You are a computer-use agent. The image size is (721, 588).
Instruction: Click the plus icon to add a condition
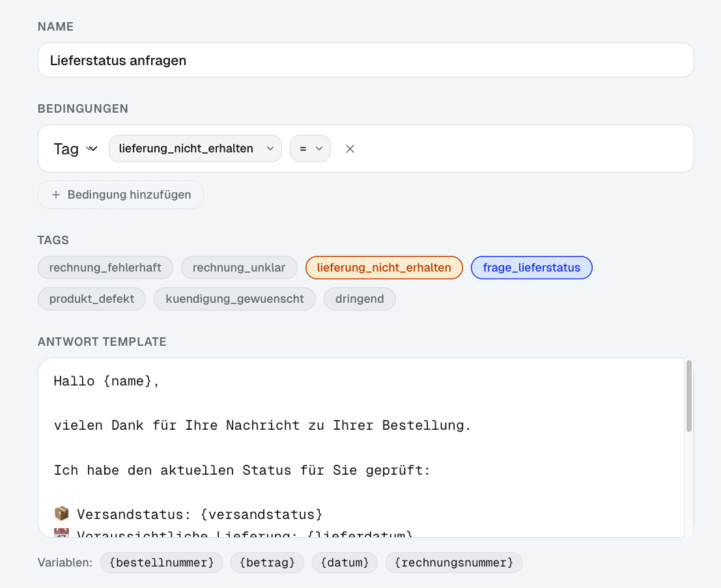[55, 195]
